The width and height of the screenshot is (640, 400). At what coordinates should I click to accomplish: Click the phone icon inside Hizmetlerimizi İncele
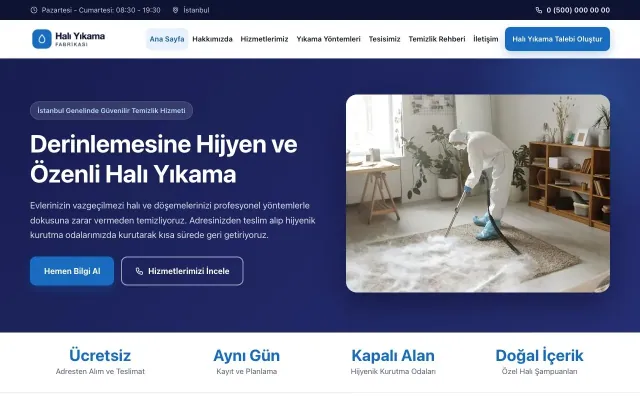139,271
